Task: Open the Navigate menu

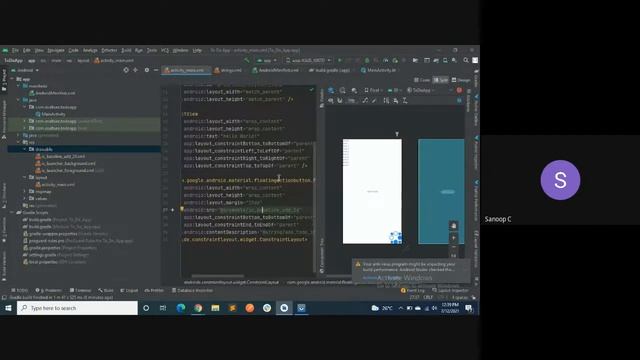Action: click(x=56, y=50)
